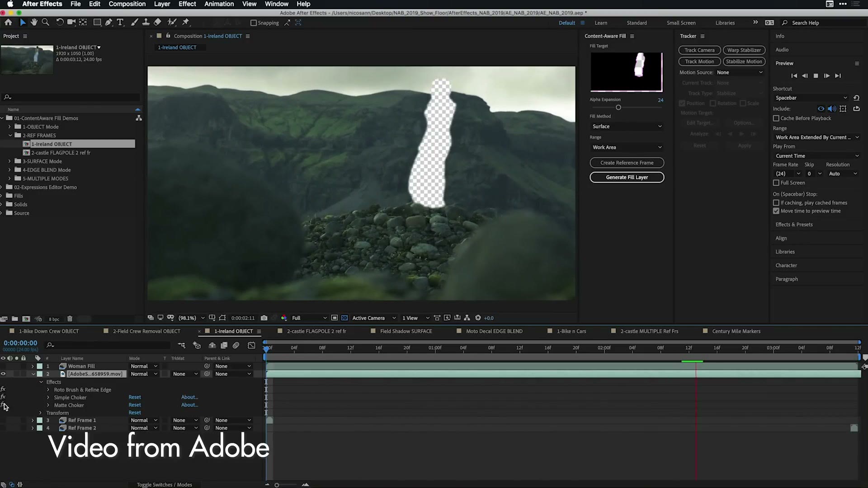
Task: Click Create Reference Frame button
Action: 627,163
